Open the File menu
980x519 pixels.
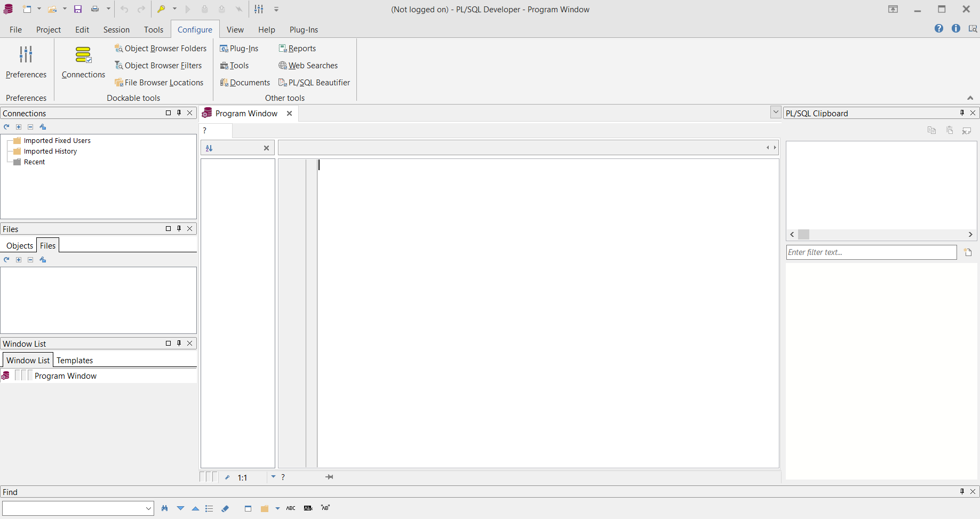15,30
